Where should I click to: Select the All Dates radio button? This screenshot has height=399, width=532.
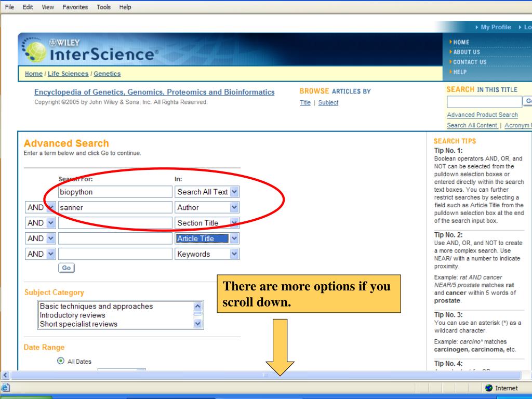[x=61, y=361]
